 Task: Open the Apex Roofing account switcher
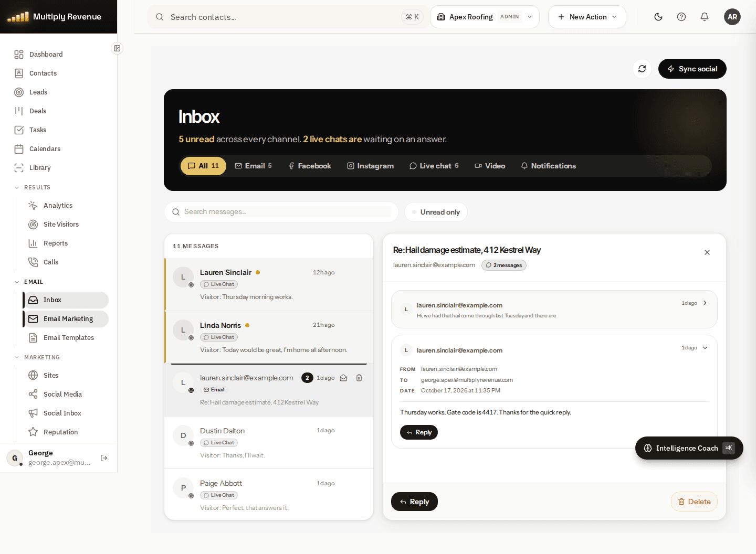click(x=485, y=17)
